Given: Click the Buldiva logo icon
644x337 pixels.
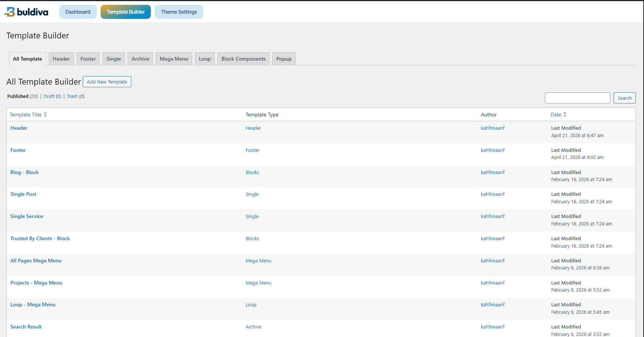Looking at the screenshot, I should coord(10,12).
